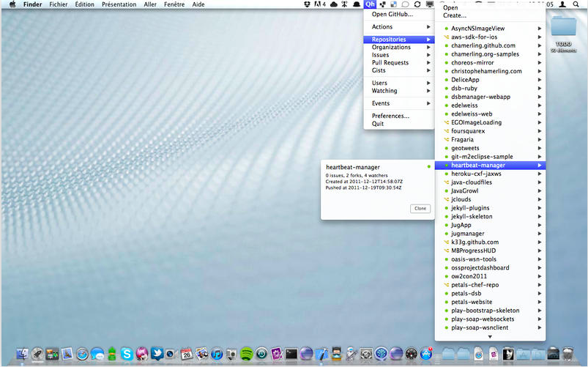Select the choreos-mirror repository
Image resolution: width=588 pixels, height=367 pixels.
490,63
